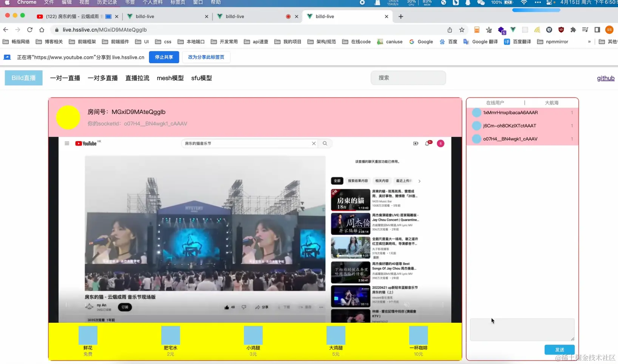This screenshot has width=618, height=364.
Task: Open the media control icon in toolbar
Action: (585, 30)
